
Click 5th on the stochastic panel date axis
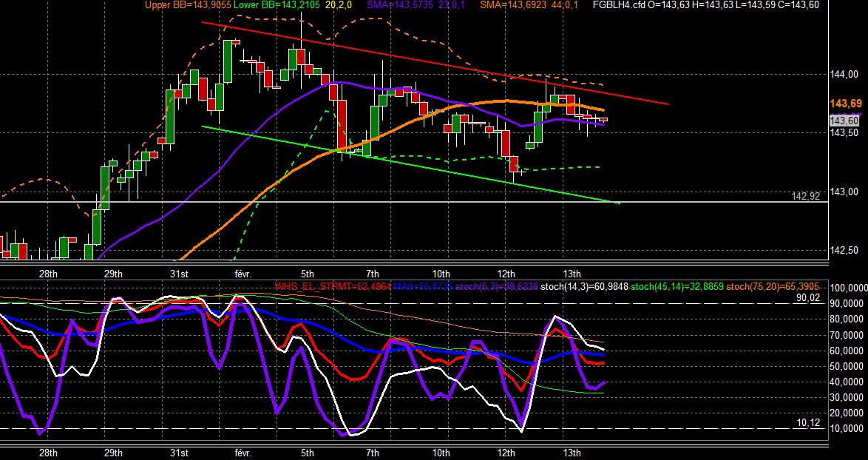308,453
